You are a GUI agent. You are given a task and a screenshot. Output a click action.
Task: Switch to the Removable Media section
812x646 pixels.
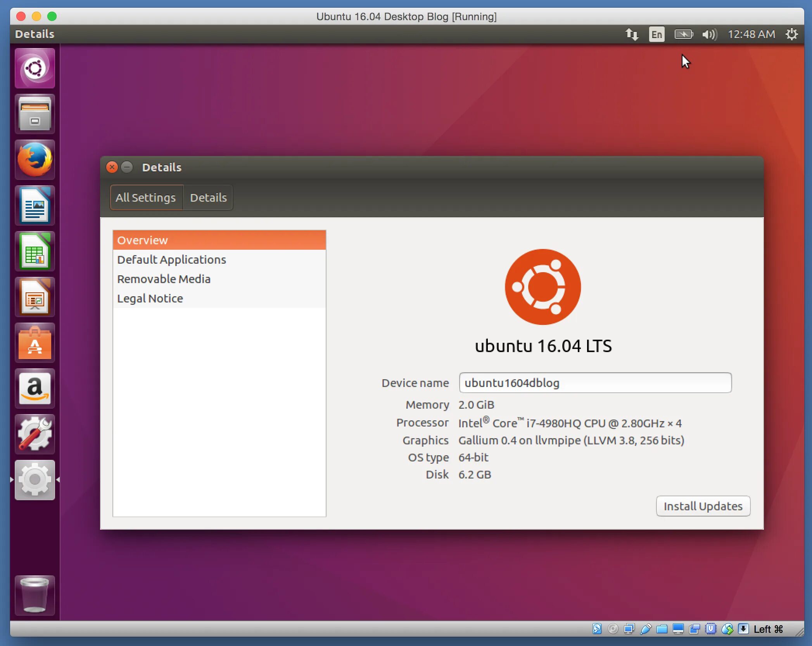pos(164,279)
